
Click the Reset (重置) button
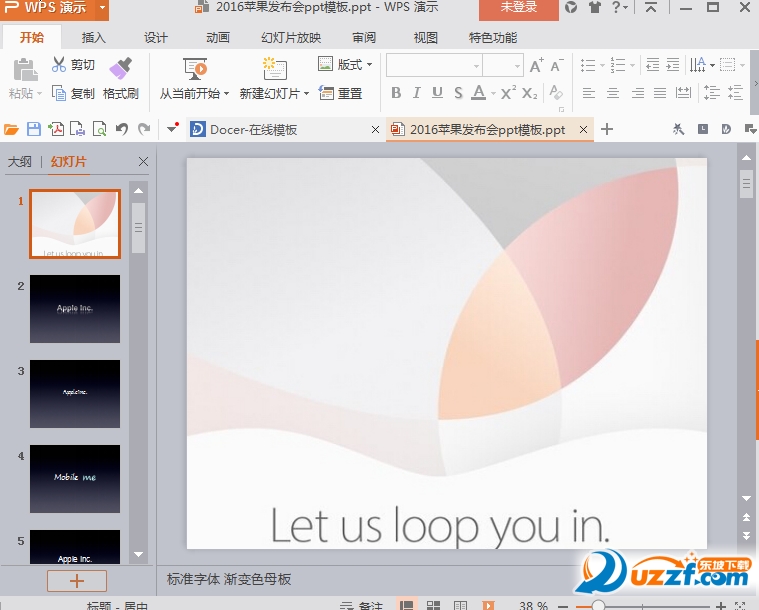(x=341, y=93)
